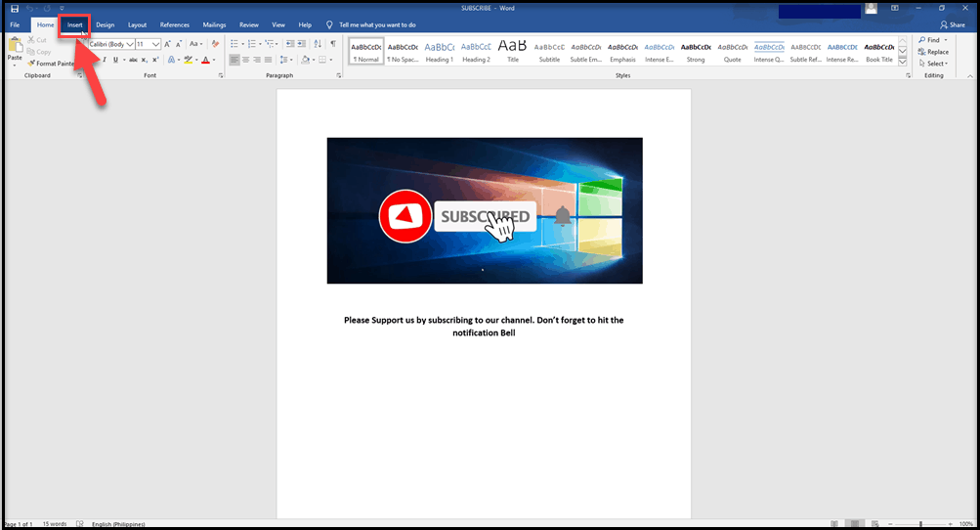Image resolution: width=980 pixels, height=530 pixels.
Task: Increase font size with the grow font icon
Action: pyautogui.click(x=167, y=44)
